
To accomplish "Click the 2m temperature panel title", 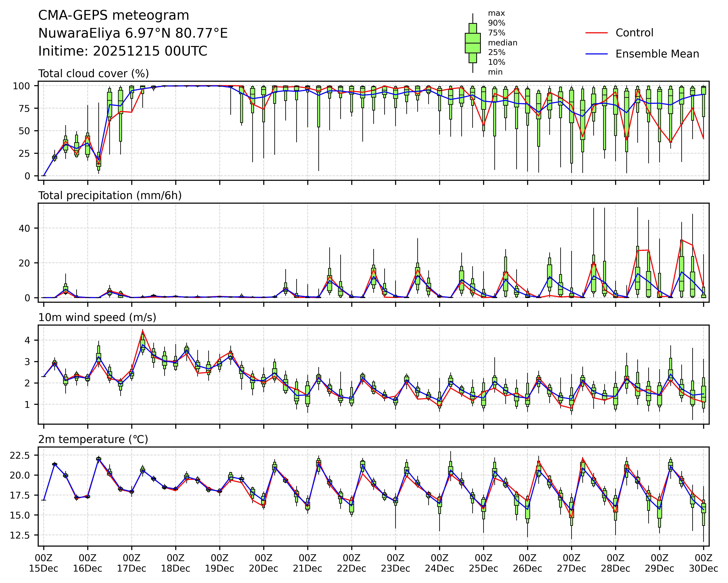I will (x=93, y=439).
